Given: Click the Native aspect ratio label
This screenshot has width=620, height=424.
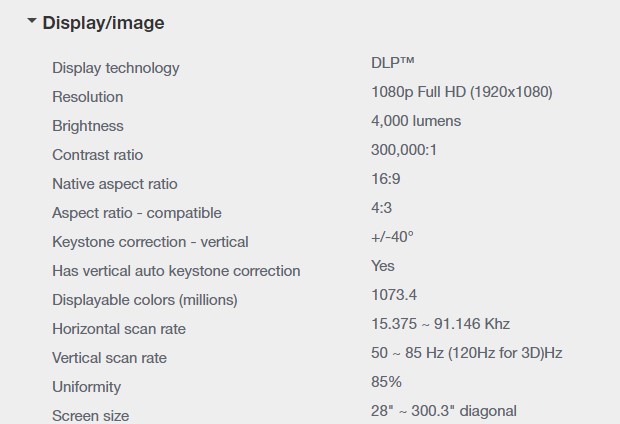Looking at the screenshot, I should [x=115, y=184].
